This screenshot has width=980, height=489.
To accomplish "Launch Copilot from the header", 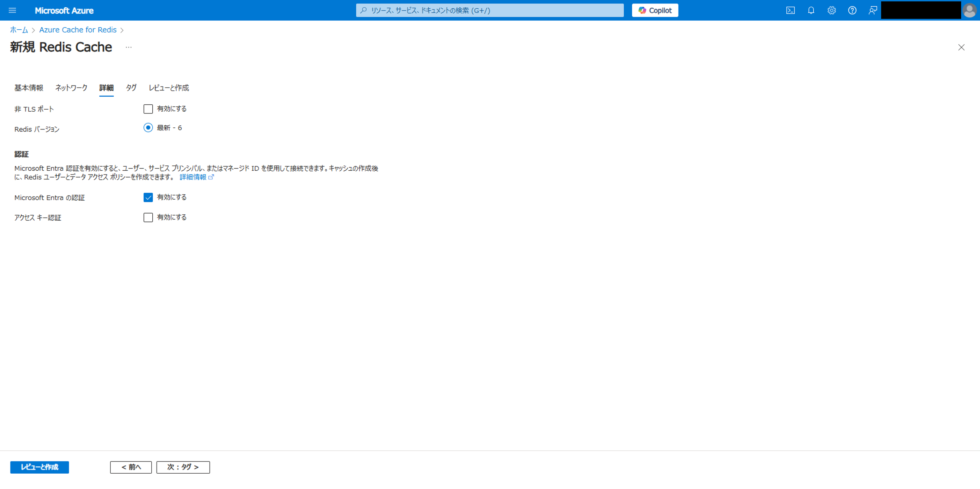I will 655,10.
